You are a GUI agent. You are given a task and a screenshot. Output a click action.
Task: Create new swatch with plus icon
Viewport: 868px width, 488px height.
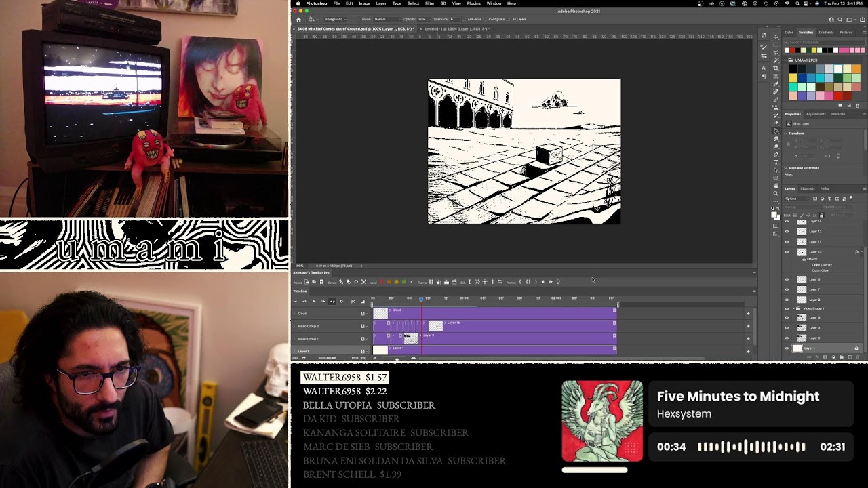click(849, 106)
